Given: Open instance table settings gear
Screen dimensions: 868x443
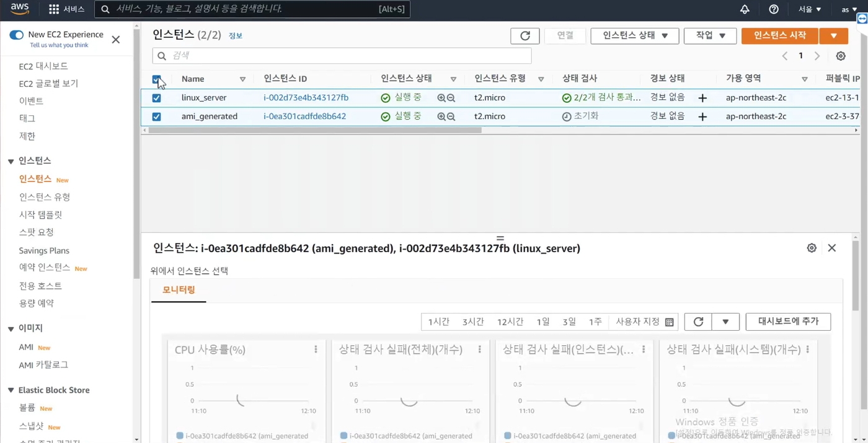Looking at the screenshot, I should [841, 56].
